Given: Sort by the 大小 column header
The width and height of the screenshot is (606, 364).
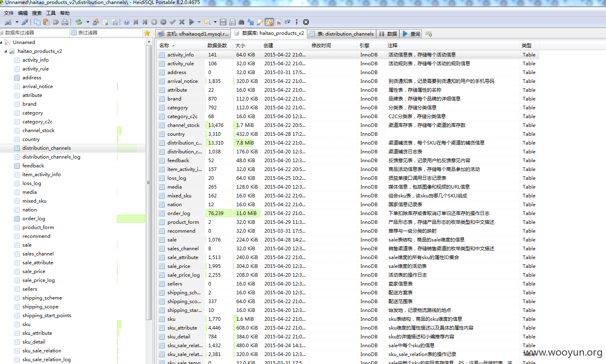Looking at the screenshot, I should coord(247,45).
